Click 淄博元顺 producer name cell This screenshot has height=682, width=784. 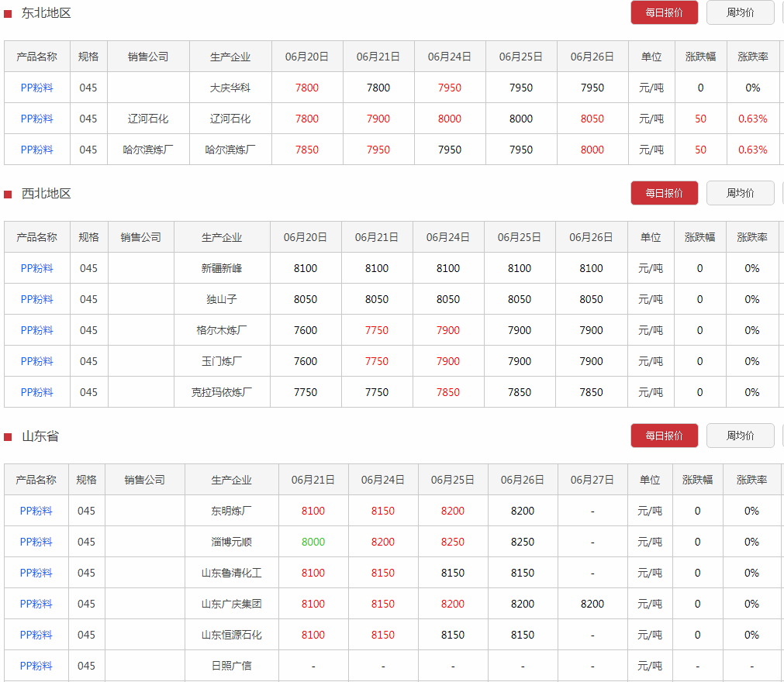(232, 542)
